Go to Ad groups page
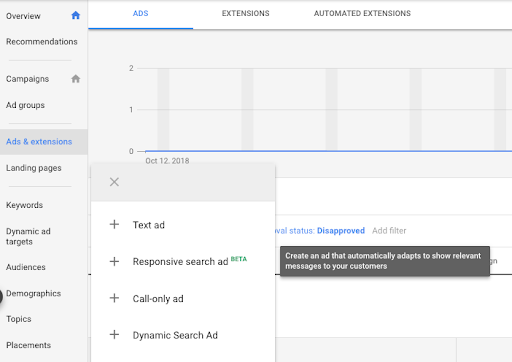Screen dimensions: 512x362 [25, 105]
